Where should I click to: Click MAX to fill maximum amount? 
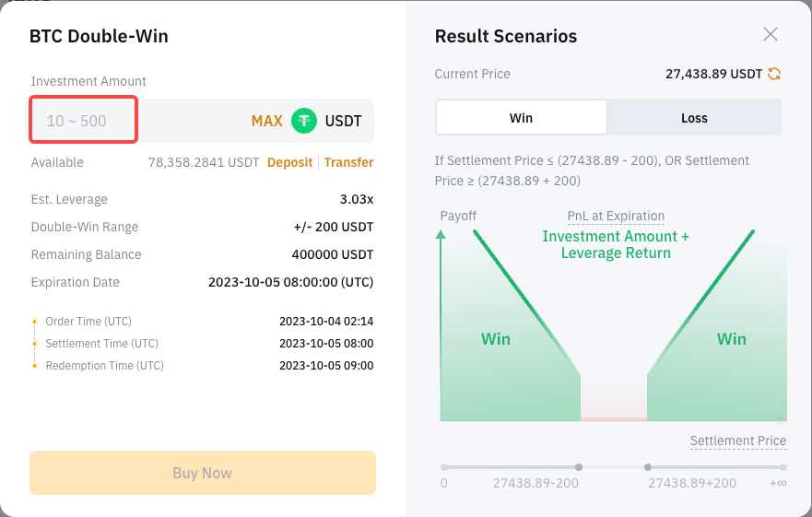tap(266, 122)
